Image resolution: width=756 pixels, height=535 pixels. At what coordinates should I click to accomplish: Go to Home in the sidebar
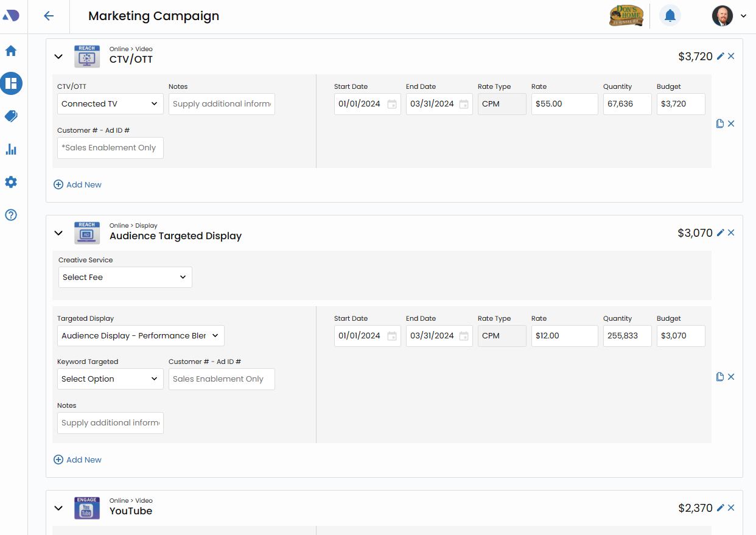[x=11, y=51]
